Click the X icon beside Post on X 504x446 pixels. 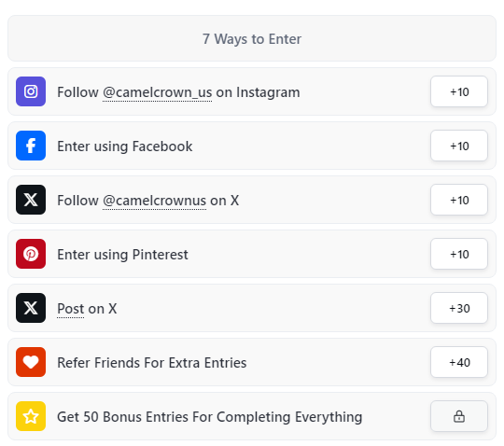pyautogui.click(x=31, y=308)
